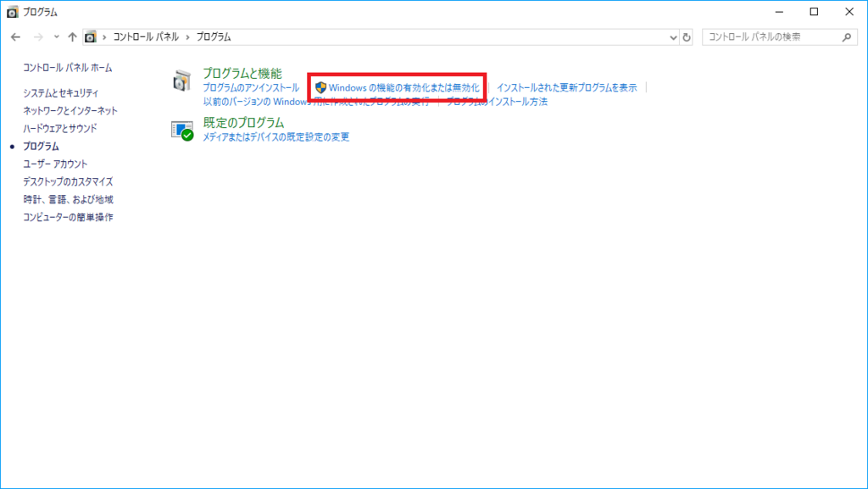Open 以前のバージョンの Windows 用プログラムの実行 link
This screenshot has height=489, width=868.
(x=316, y=102)
